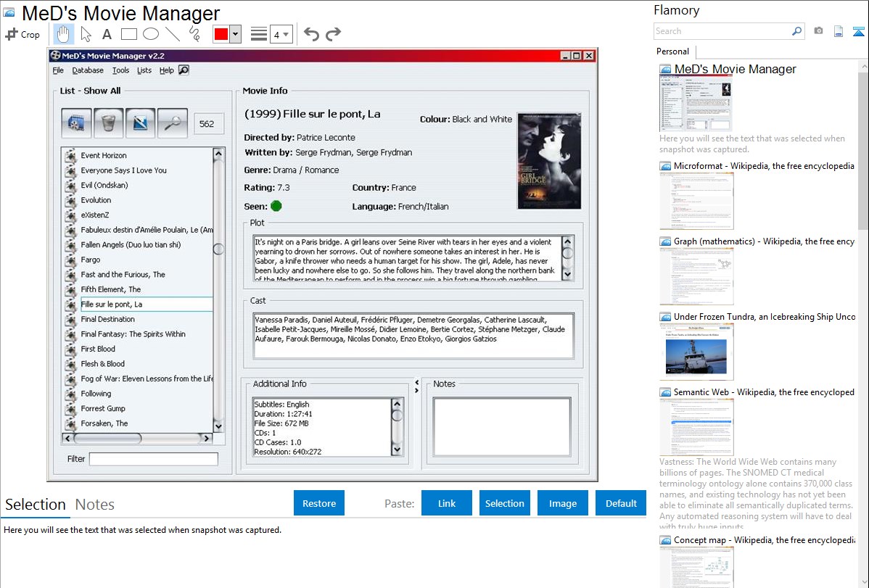Pick the ellipse shape tool
Screen dimensions: 869x588
151,34
